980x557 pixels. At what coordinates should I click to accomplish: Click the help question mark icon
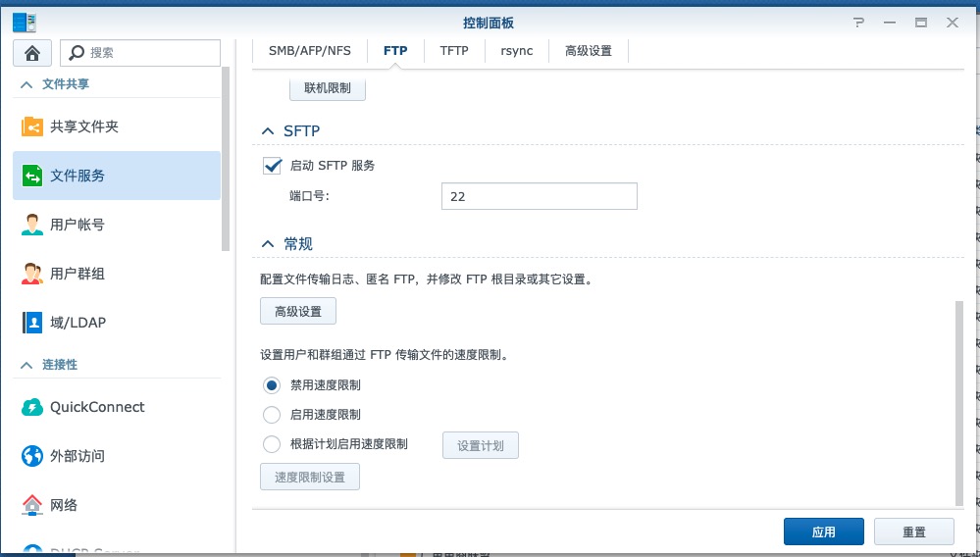[859, 23]
